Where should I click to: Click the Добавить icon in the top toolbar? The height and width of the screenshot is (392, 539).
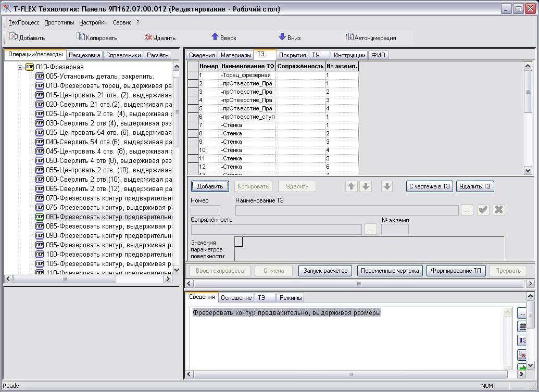tap(14, 37)
